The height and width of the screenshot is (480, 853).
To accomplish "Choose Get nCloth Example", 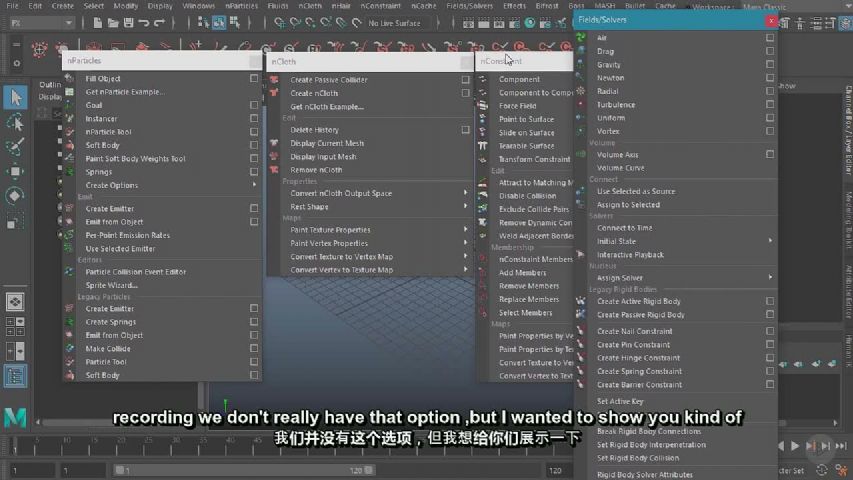I will pos(327,107).
